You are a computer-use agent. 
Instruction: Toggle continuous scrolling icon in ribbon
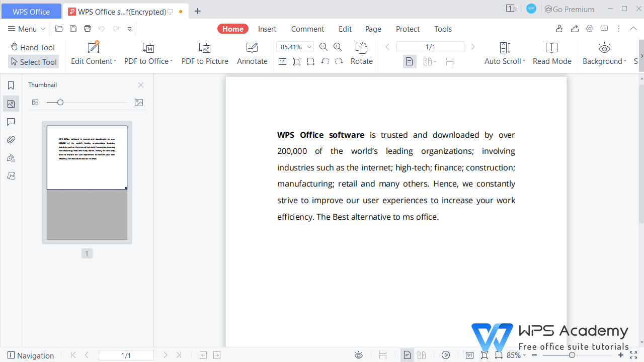tap(450, 61)
